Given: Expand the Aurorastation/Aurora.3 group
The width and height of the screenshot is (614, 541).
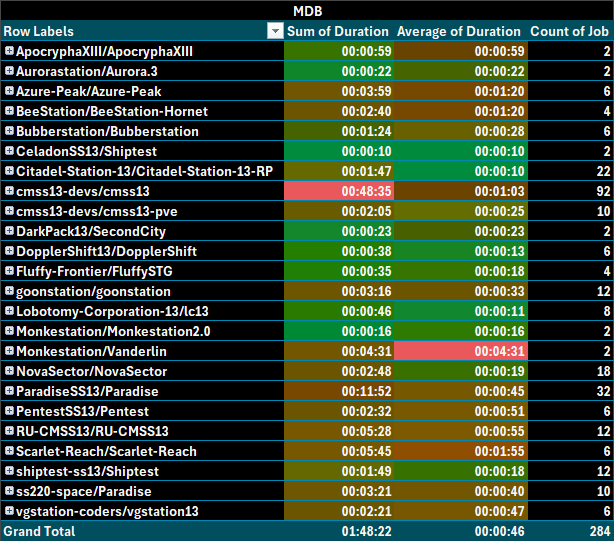Looking at the screenshot, I should tap(9, 71).
